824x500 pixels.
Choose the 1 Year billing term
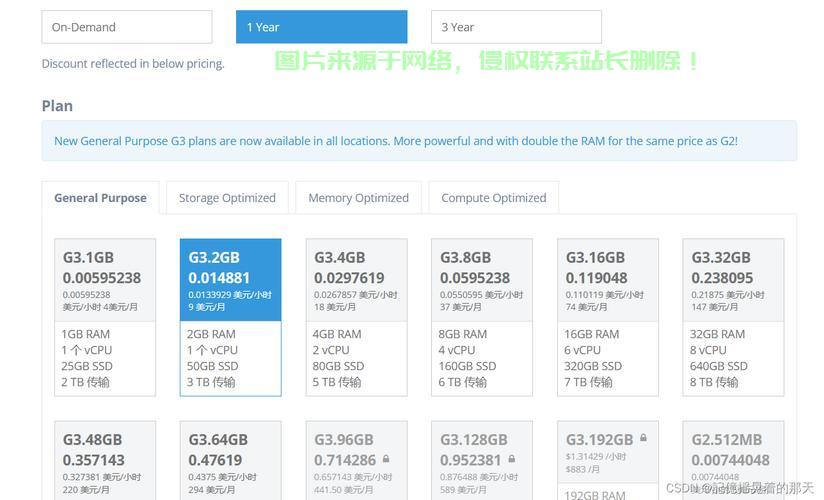321,27
